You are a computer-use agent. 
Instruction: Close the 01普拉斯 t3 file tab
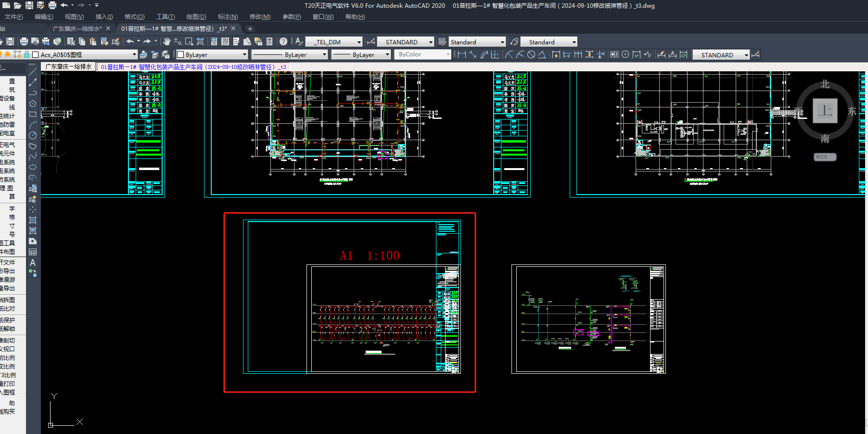(x=233, y=28)
